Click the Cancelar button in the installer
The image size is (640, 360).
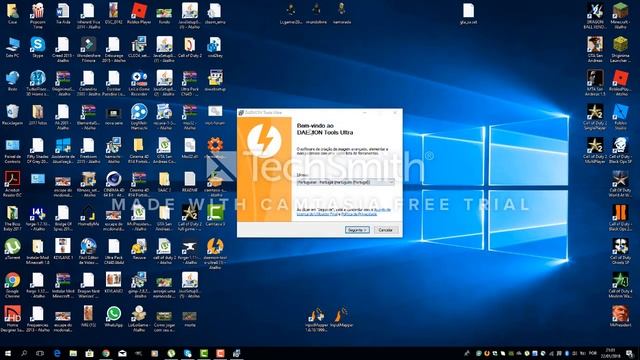click(x=386, y=230)
